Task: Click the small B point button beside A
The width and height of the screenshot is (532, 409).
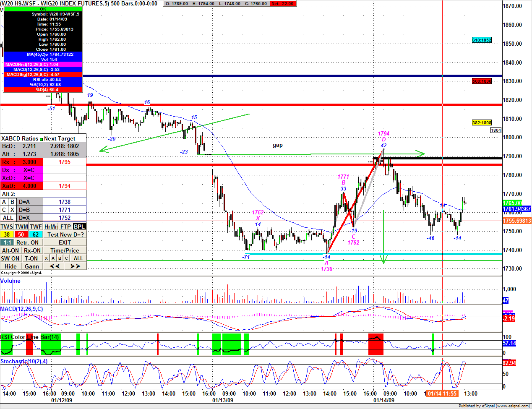Action: click(x=60, y=258)
